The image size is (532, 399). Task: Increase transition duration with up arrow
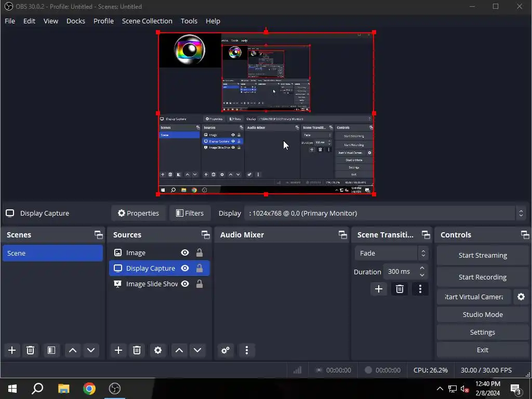(x=422, y=268)
